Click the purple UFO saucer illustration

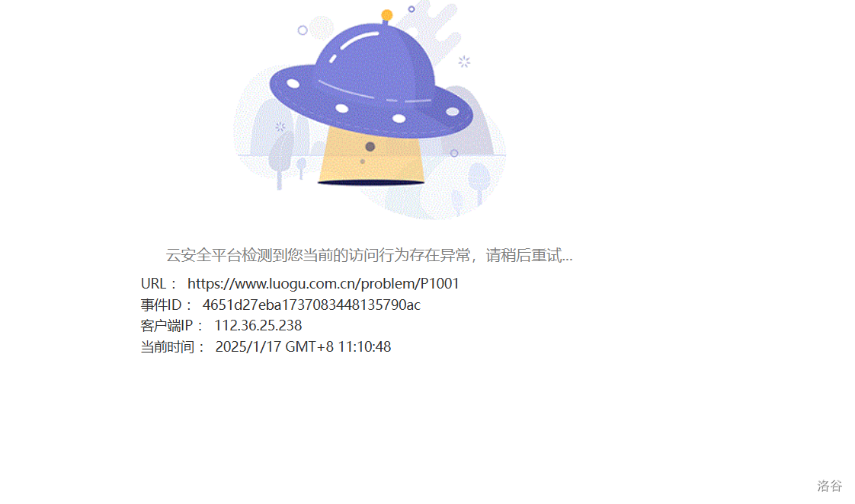(x=371, y=81)
